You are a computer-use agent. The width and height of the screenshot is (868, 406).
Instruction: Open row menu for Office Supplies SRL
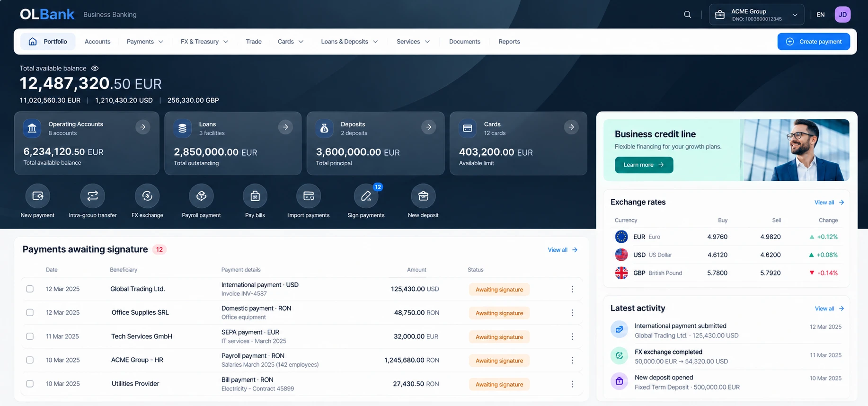(572, 313)
